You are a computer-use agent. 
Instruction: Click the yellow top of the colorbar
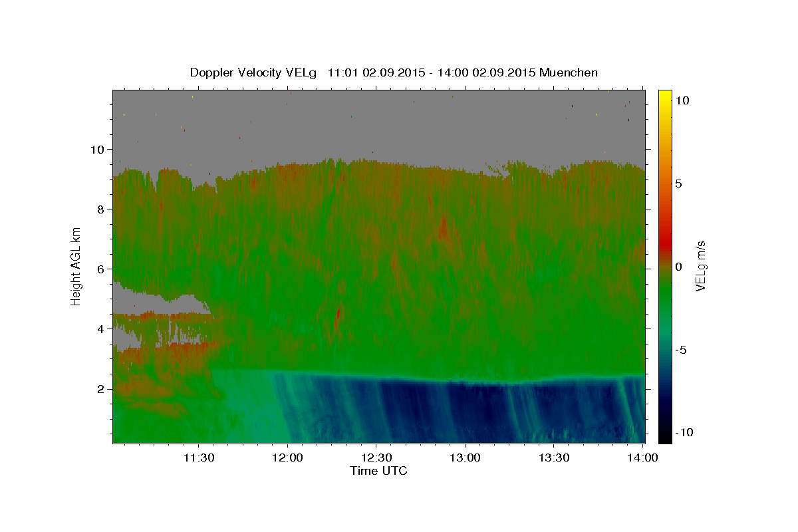(x=664, y=95)
